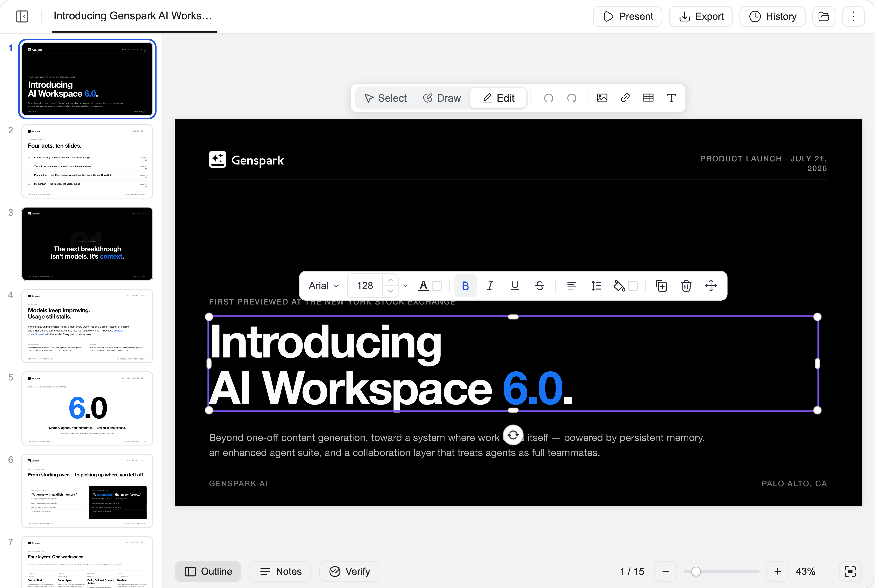Click the fit-to-screen icon
This screenshot has height=588, width=875.
point(850,572)
